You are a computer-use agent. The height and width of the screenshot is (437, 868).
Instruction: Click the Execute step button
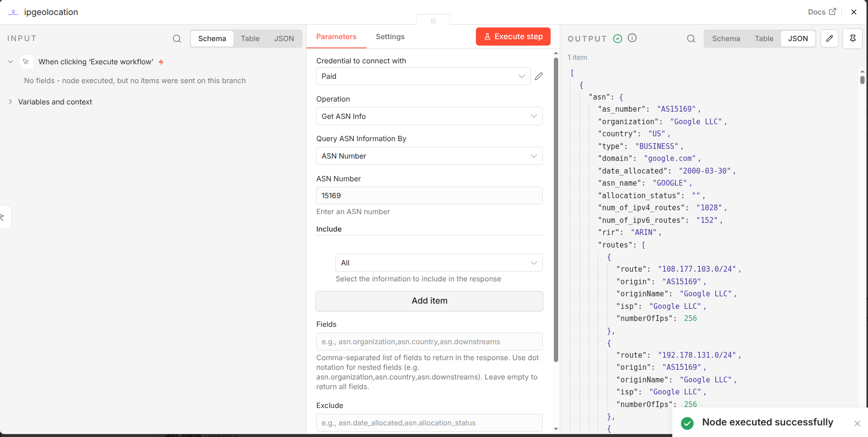[513, 37]
